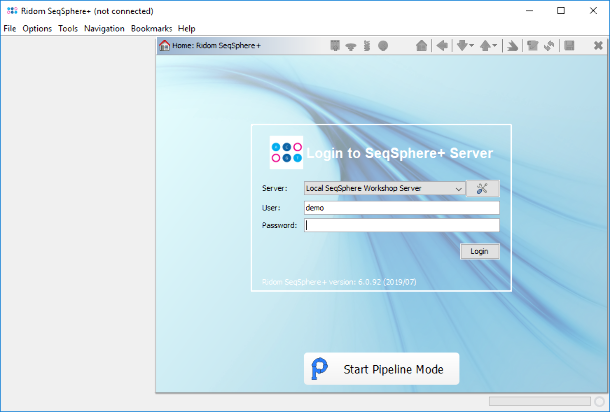Minimize the SeqSphere+ window
The width and height of the screenshot is (610, 412).
click(x=529, y=11)
